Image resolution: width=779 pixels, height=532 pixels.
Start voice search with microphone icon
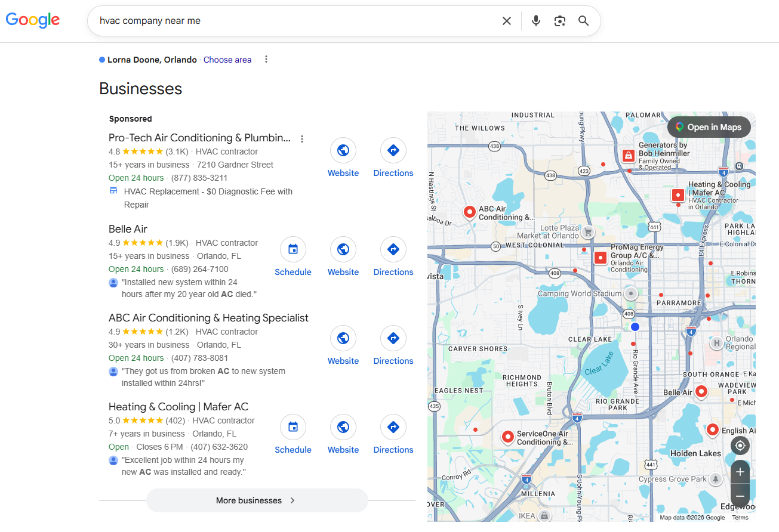point(536,21)
